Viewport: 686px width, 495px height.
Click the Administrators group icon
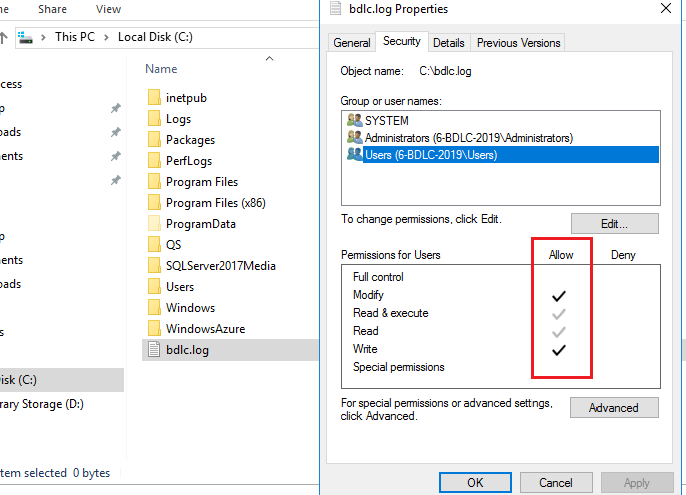pyautogui.click(x=354, y=137)
